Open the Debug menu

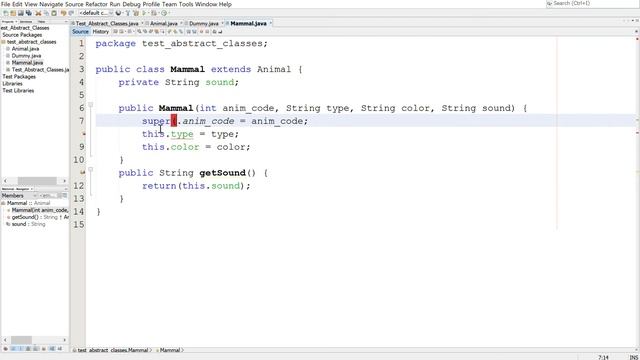pos(131,4)
